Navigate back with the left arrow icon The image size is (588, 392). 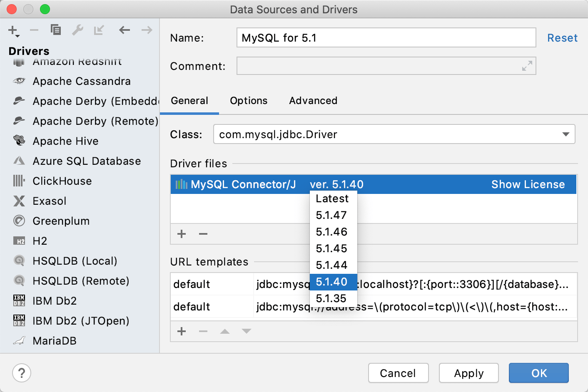124,30
